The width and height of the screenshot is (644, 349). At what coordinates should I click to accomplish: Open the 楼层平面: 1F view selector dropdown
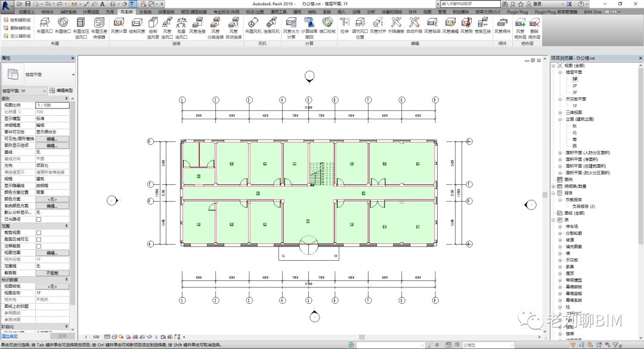(x=24, y=91)
